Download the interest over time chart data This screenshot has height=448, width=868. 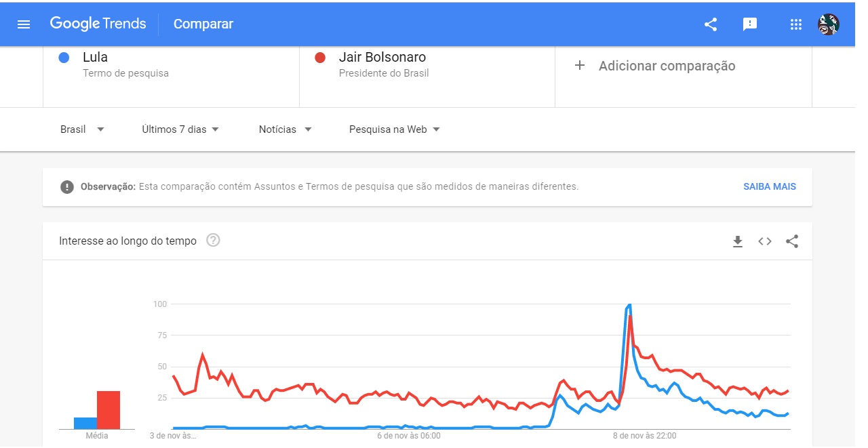click(x=738, y=241)
